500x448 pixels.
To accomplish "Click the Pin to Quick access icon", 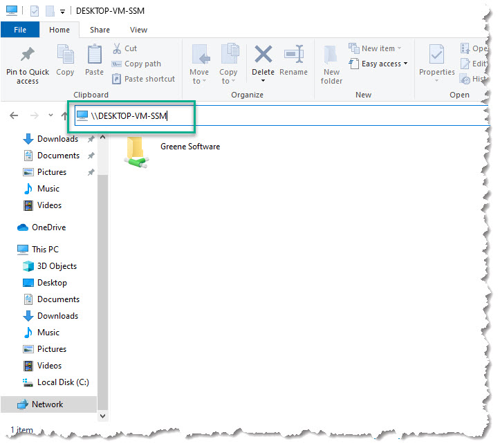I will (x=28, y=55).
